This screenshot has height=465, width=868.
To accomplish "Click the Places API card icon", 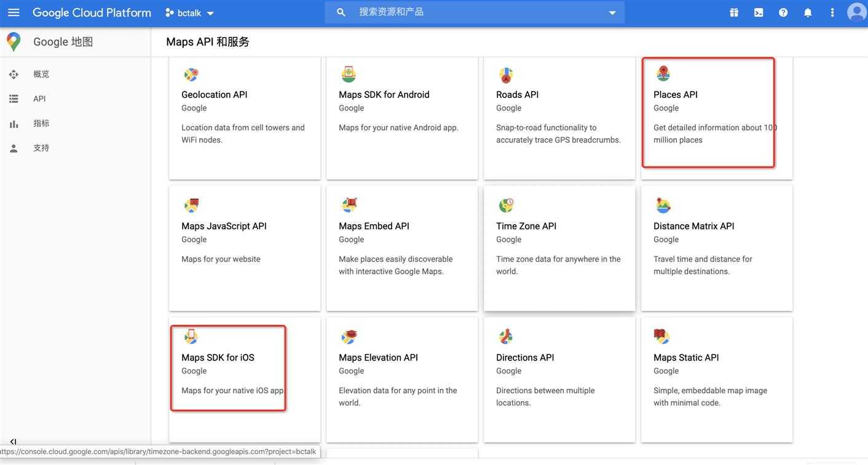I will click(663, 74).
